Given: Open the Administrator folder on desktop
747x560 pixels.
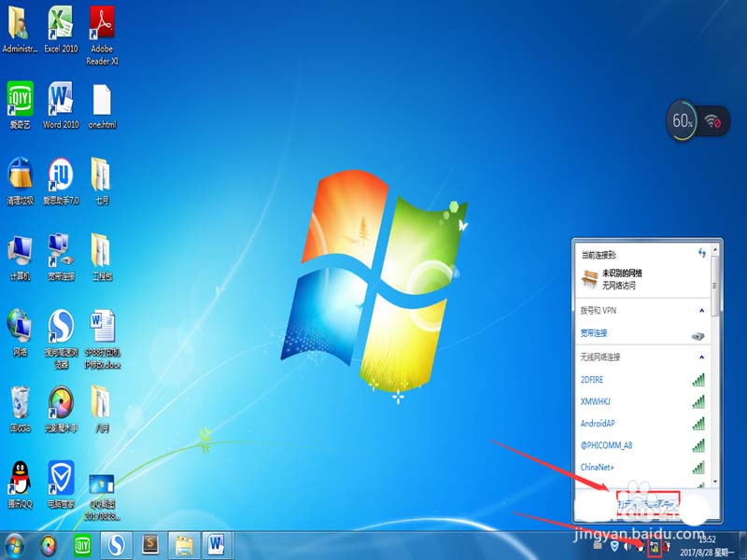Looking at the screenshot, I should pos(20,30).
